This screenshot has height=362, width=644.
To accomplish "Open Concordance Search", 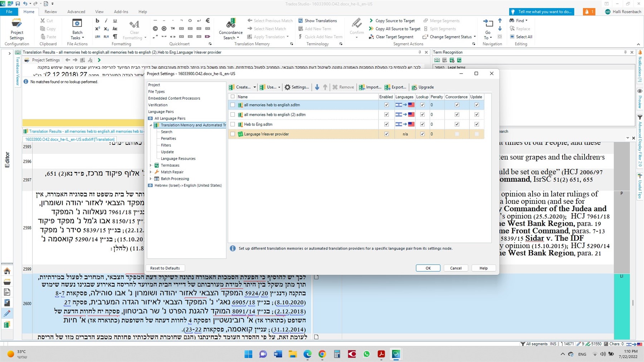I will pyautogui.click(x=231, y=29).
